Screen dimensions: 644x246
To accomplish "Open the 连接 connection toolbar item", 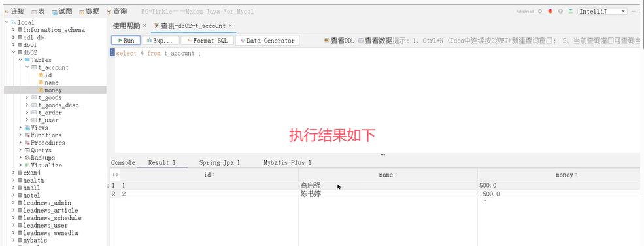I will (x=15, y=12).
